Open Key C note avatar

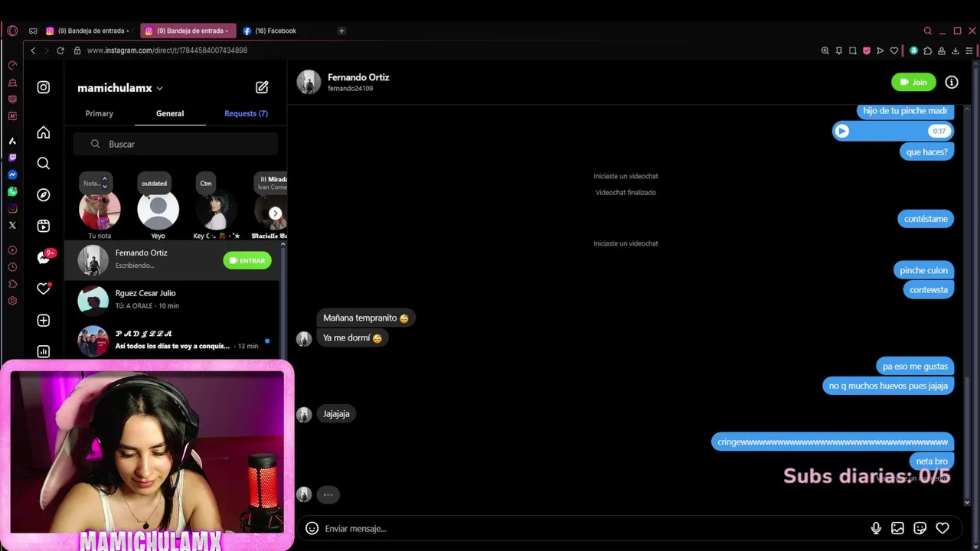pos(217,210)
